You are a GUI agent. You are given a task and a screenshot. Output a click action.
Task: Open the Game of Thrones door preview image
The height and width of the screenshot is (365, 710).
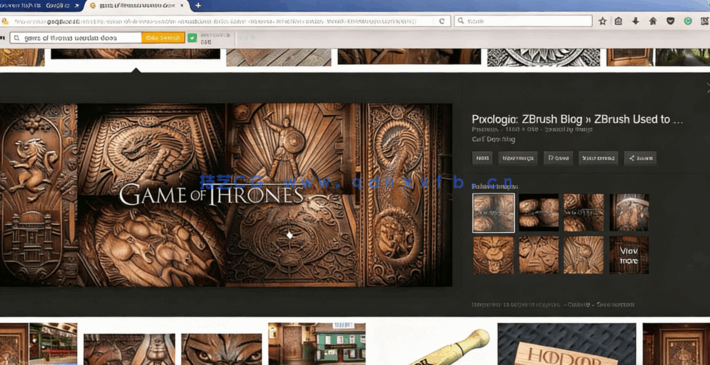(226, 195)
